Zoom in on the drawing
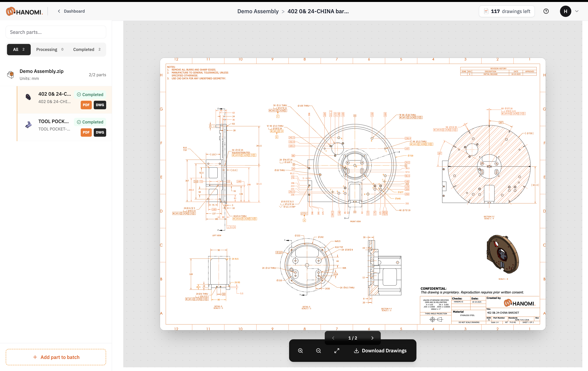 click(300, 350)
